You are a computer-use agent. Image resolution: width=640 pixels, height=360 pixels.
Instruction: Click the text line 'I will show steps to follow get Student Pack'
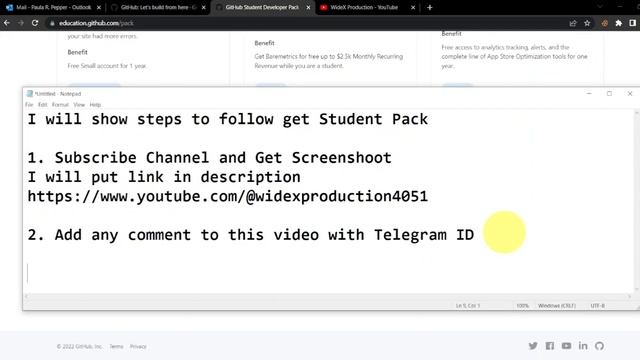pyautogui.click(x=228, y=119)
